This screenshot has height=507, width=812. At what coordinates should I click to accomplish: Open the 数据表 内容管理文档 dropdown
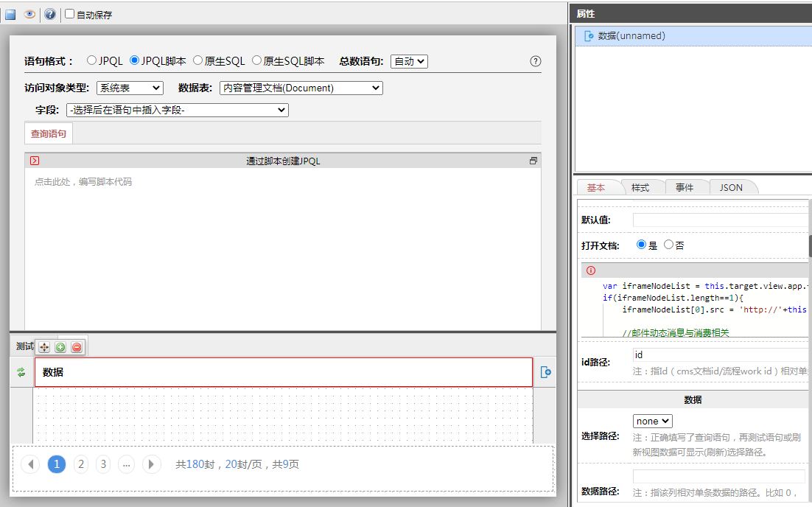pyautogui.click(x=301, y=88)
